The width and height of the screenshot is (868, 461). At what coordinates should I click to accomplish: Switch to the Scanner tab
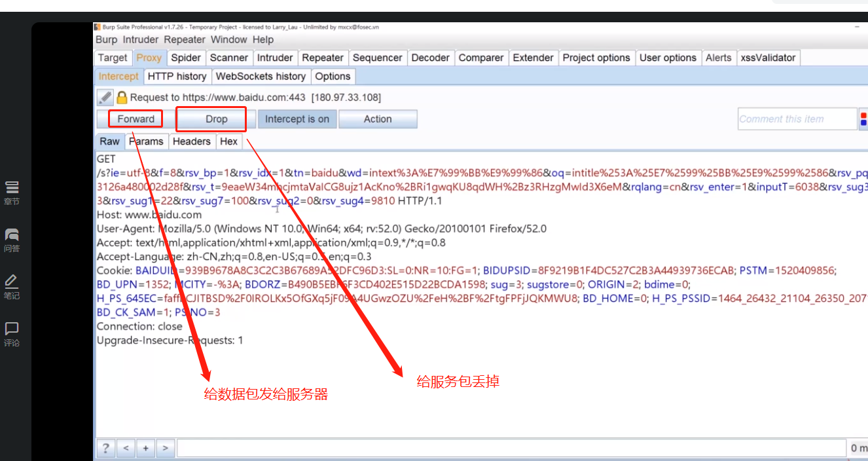(229, 58)
